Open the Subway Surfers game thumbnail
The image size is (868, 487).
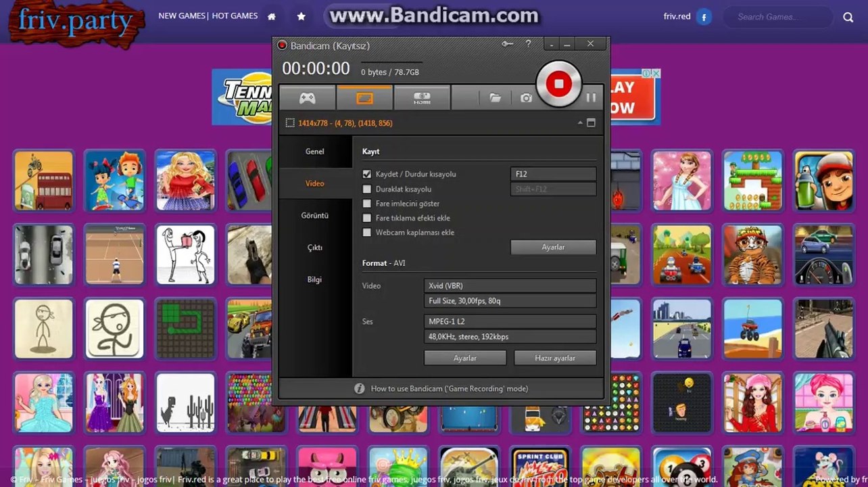click(823, 181)
